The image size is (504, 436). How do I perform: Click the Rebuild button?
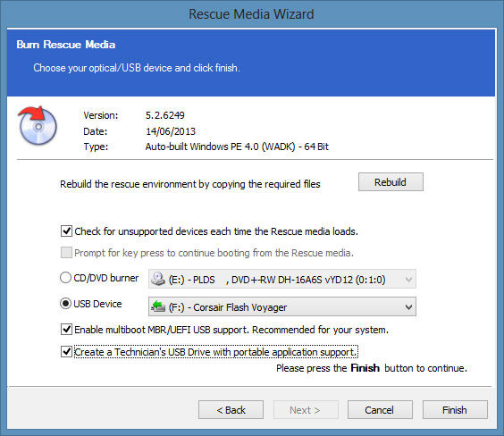click(391, 182)
